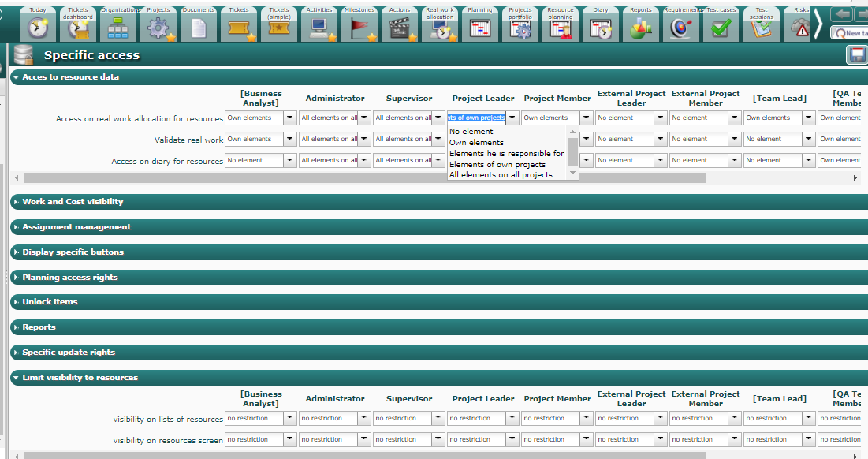This screenshot has width=868, height=459.
Task: Open Business Analyst diary access dropdown
Action: coord(290,161)
